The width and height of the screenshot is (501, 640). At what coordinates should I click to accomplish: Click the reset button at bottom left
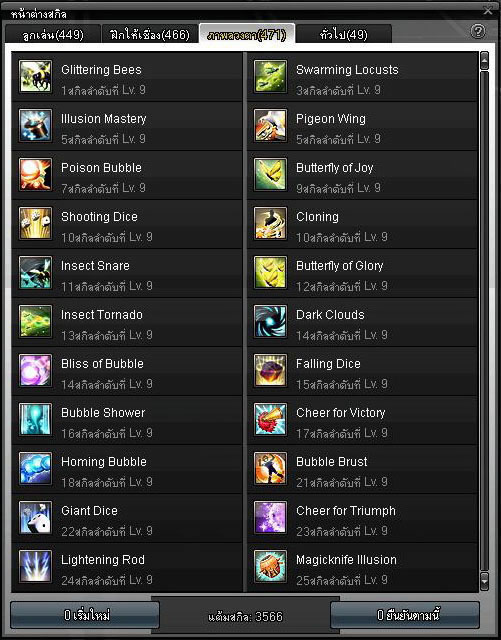coord(85,615)
